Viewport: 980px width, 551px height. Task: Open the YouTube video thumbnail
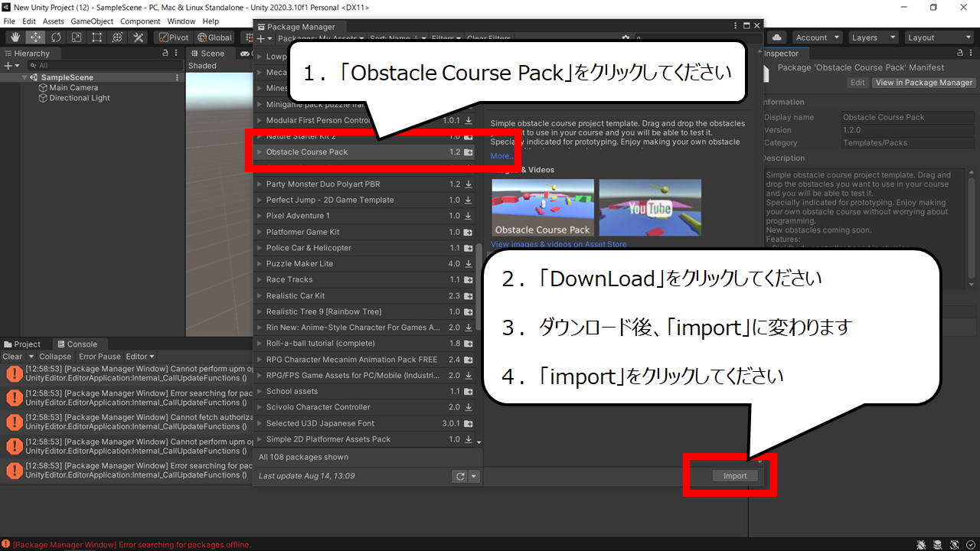pyautogui.click(x=650, y=207)
